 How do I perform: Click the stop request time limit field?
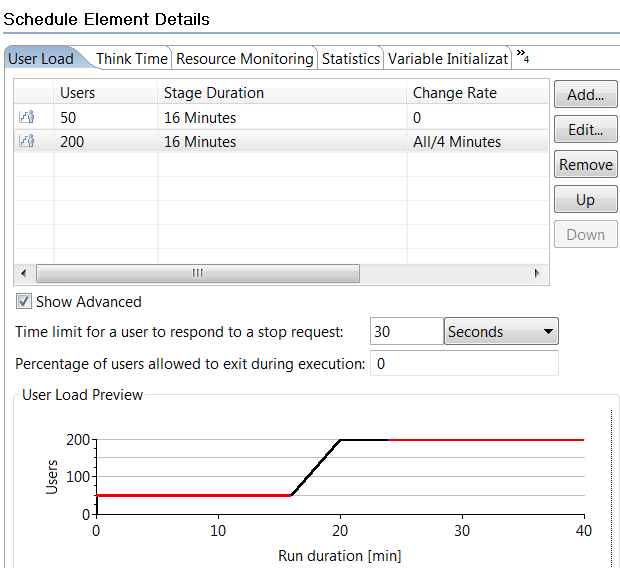407,331
